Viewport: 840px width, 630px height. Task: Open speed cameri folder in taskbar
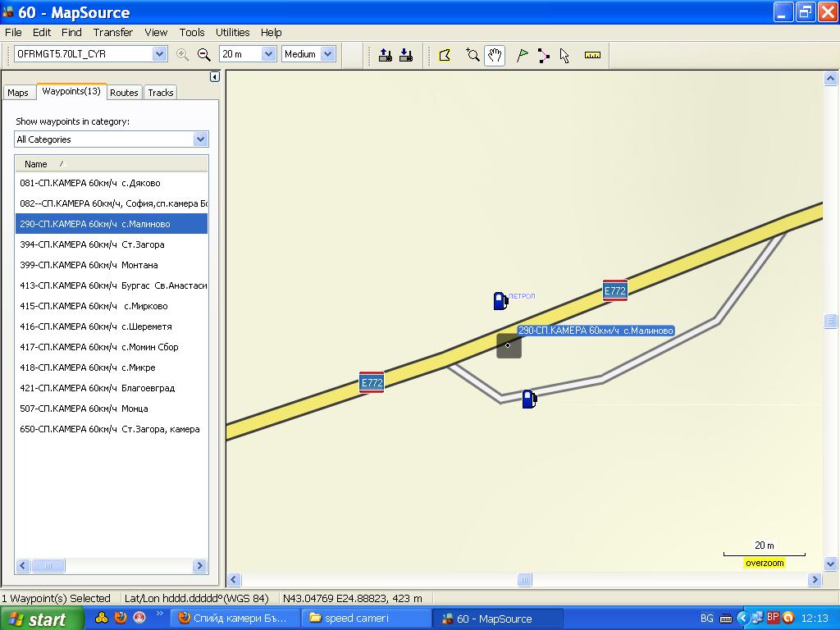pos(366,619)
